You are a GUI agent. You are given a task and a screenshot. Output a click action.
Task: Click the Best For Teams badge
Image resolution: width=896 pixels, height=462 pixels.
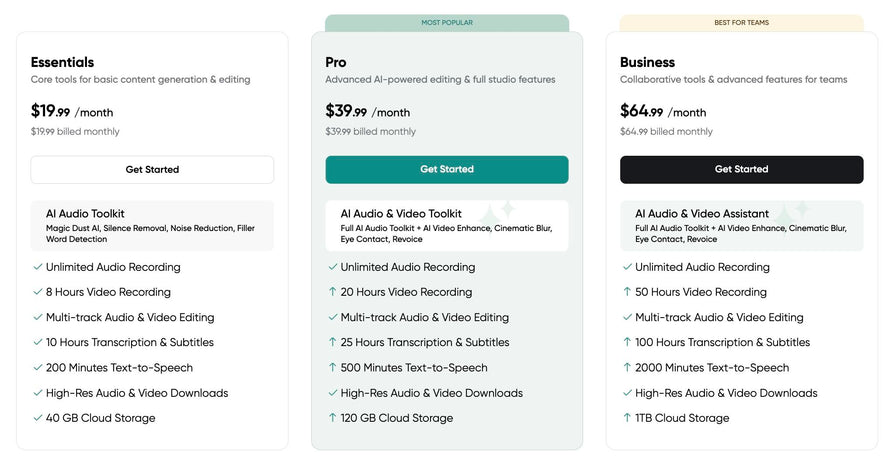coord(741,22)
